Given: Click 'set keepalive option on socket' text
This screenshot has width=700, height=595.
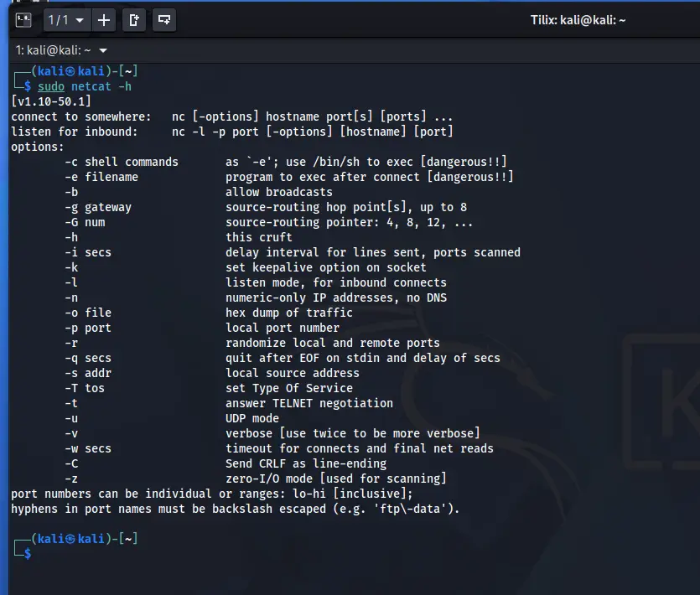Looking at the screenshot, I should 326,267.
